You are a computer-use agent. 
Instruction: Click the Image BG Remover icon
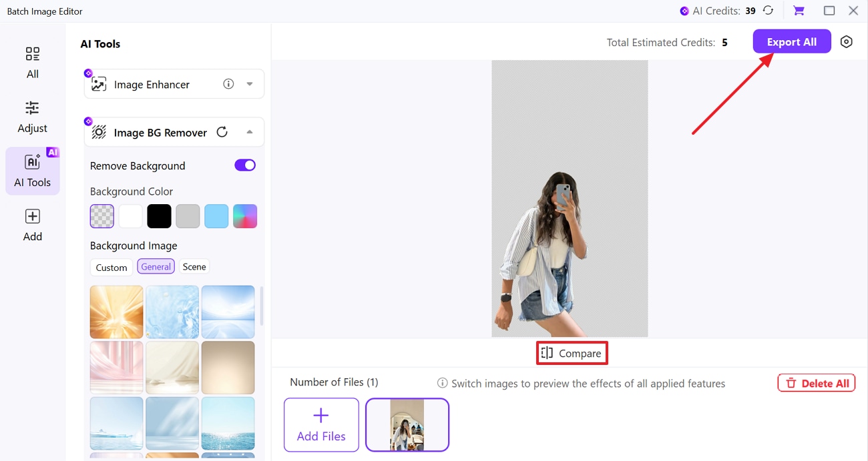coord(99,132)
